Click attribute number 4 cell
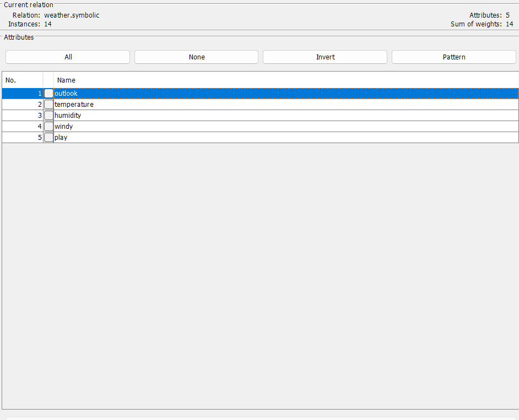The image size is (519, 420). tap(23, 127)
